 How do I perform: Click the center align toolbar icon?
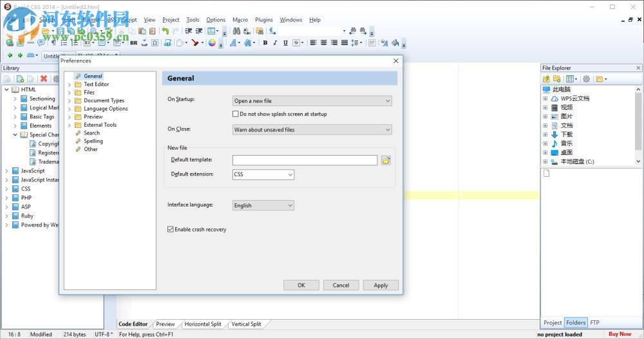point(324,42)
